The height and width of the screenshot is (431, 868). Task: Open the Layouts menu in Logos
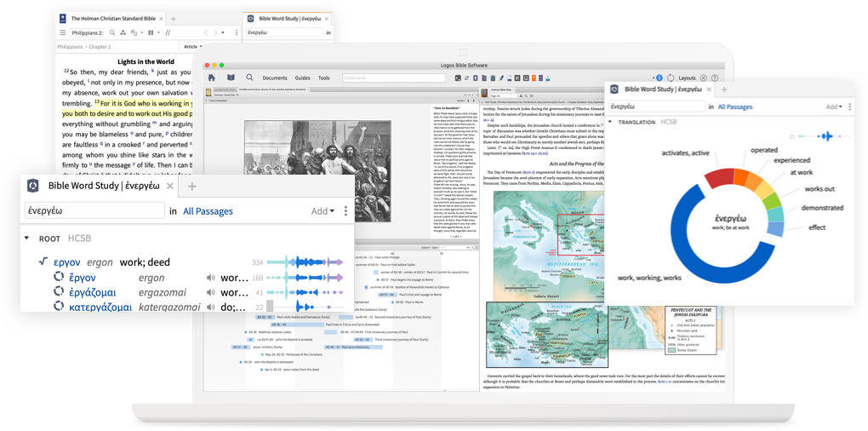click(x=687, y=78)
